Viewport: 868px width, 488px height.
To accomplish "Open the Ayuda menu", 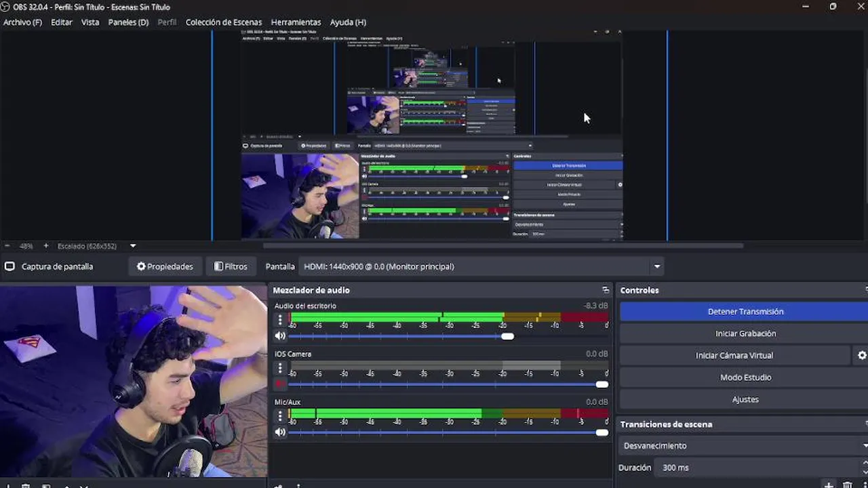I will 348,22.
